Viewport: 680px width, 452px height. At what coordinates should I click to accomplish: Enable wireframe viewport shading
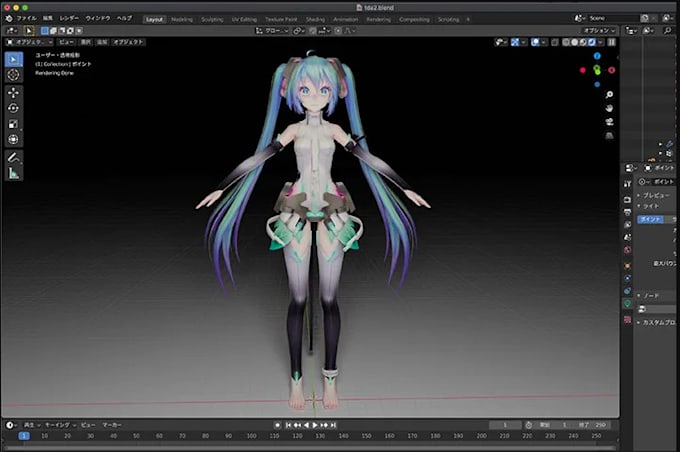pyautogui.click(x=566, y=42)
